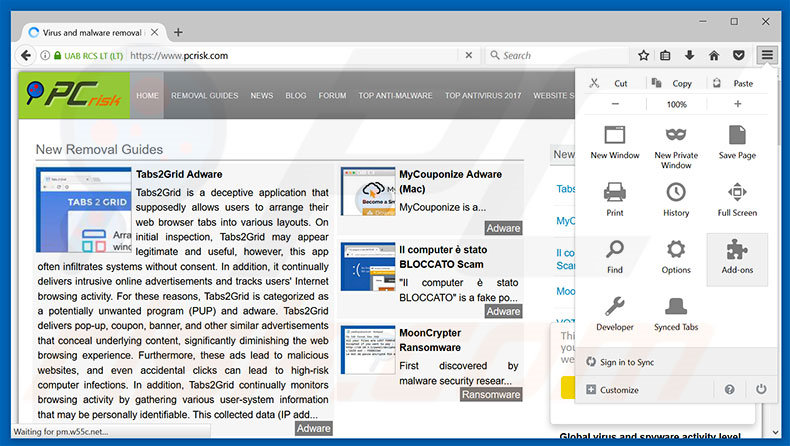Open FORUM nav item
The height and width of the screenshot is (446, 790).
[332, 95]
